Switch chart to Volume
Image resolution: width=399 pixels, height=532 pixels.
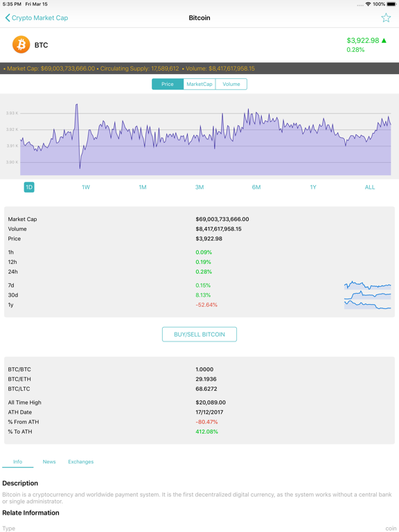click(x=231, y=84)
